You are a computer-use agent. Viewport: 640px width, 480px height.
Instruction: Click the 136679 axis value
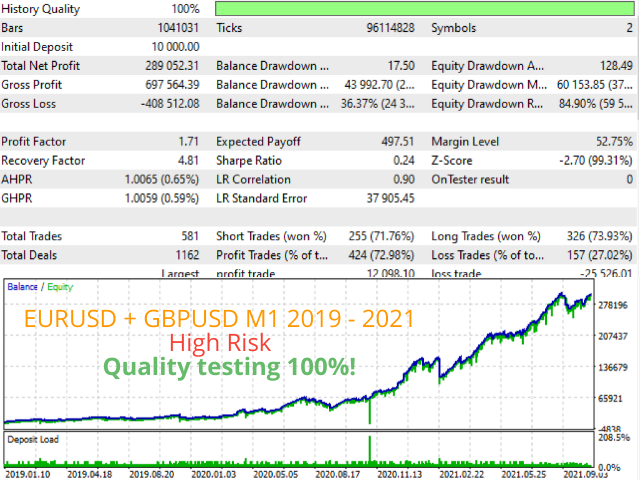[613, 367]
